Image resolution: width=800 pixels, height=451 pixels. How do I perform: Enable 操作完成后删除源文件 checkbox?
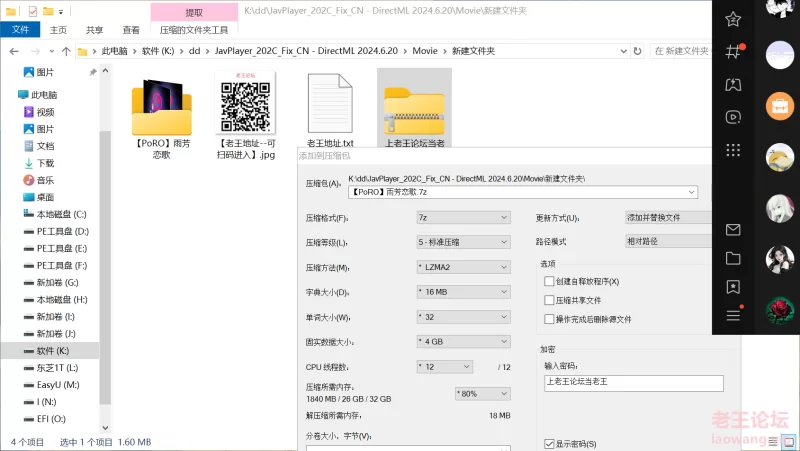(549, 319)
